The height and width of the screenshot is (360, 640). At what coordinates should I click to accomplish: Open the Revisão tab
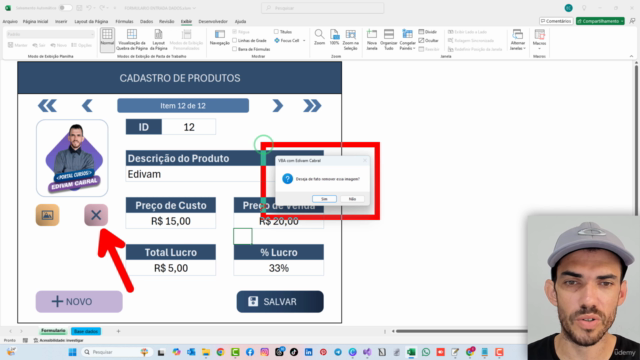pyautogui.click(x=167, y=21)
